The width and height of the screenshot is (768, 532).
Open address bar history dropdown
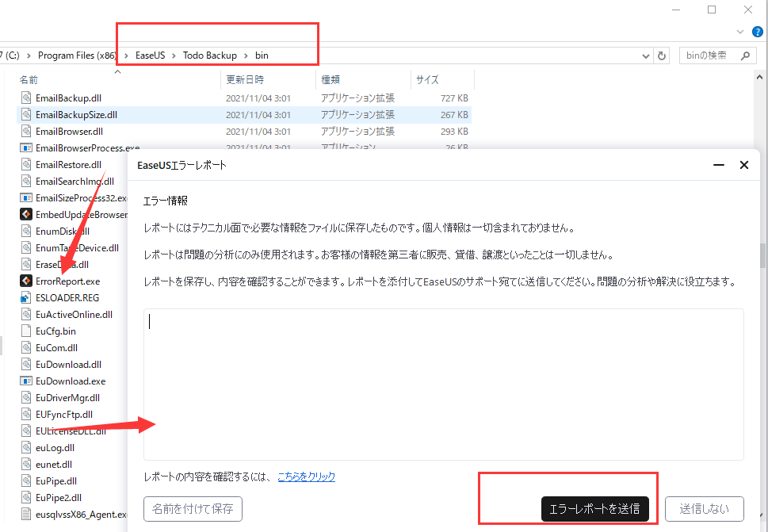point(646,56)
